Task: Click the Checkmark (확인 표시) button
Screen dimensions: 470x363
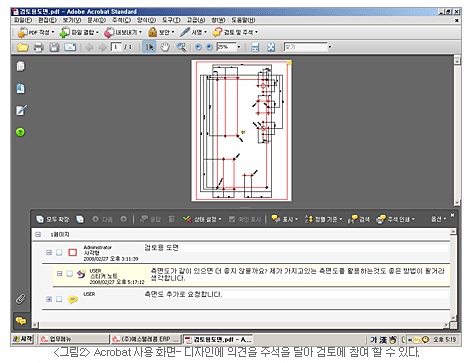Action: [x=245, y=219]
